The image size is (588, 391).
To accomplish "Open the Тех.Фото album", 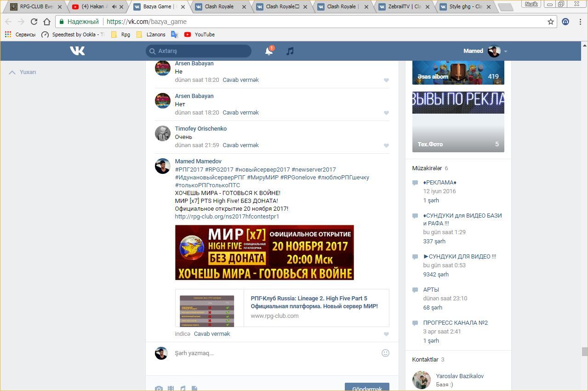I will coord(458,121).
